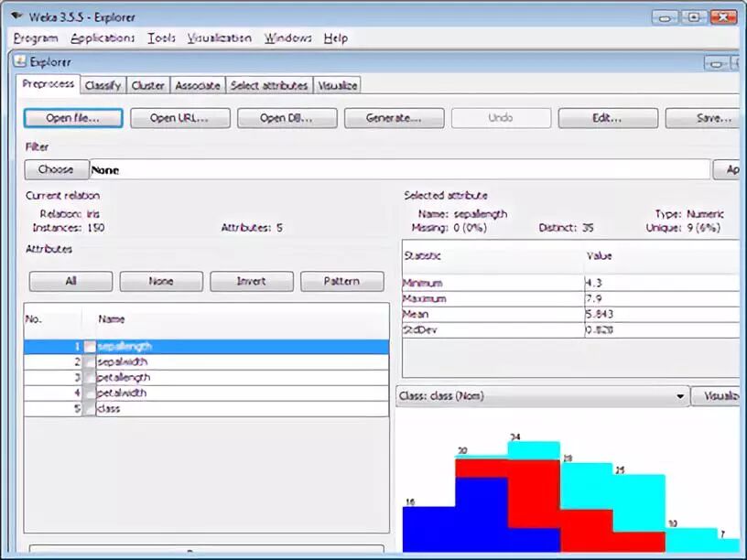This screenshot has width=747, height=560.
Task: Open the Help menu
Action: point(336,38)
